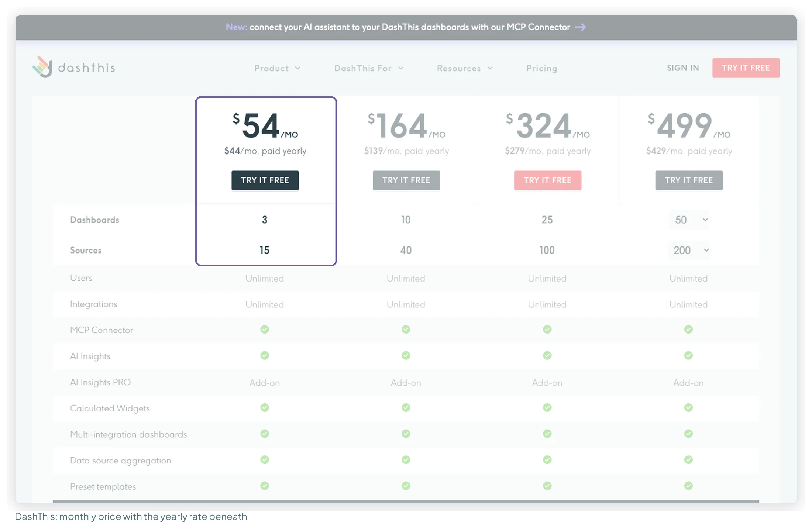Screen dimensions: 812x531
Task: Click Calculated Widgets checkmark under $54 plan
Action: pyautogui.click(x=265, y=407)
